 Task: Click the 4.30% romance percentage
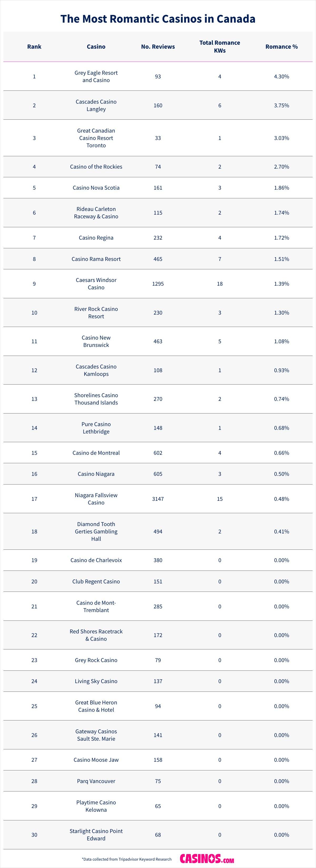[281, 77]
